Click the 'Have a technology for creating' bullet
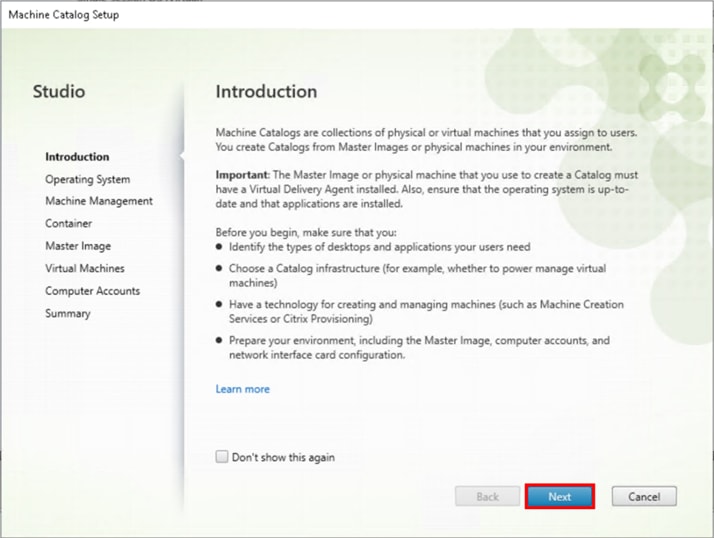 [x=426, y=312]
